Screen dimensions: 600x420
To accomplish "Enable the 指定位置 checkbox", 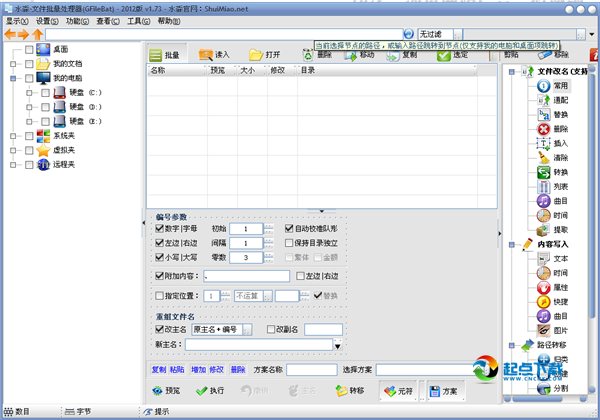I will click(x=160, y=295).
